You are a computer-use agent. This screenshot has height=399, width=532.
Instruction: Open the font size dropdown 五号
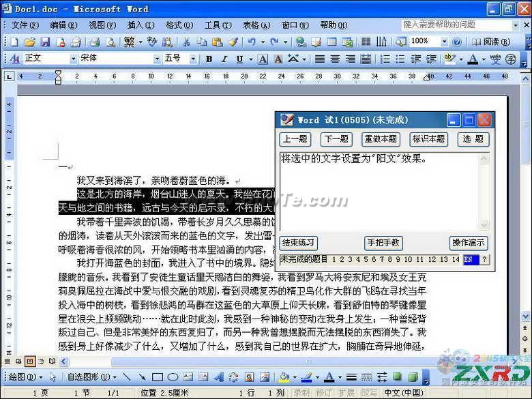[x=193, y=59]
